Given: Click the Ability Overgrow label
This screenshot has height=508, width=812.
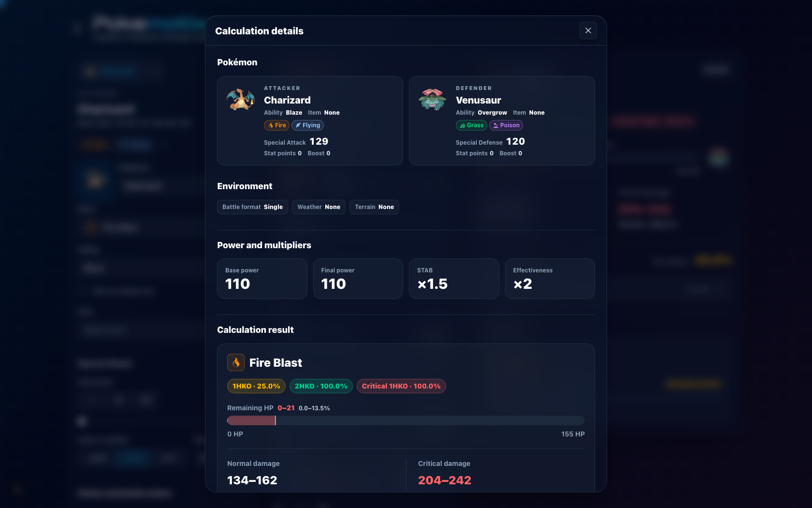Looking at the screenshot, I should point(481,113).
